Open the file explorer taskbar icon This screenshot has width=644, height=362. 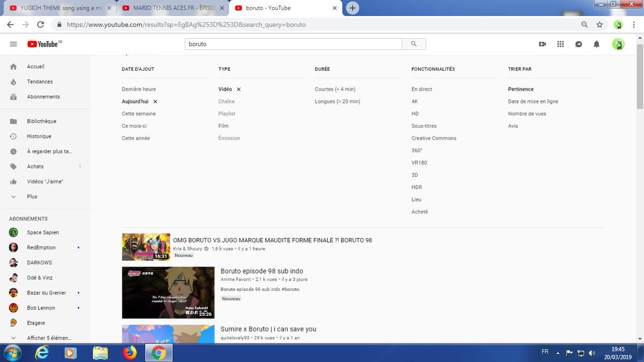tap(100, 353)
